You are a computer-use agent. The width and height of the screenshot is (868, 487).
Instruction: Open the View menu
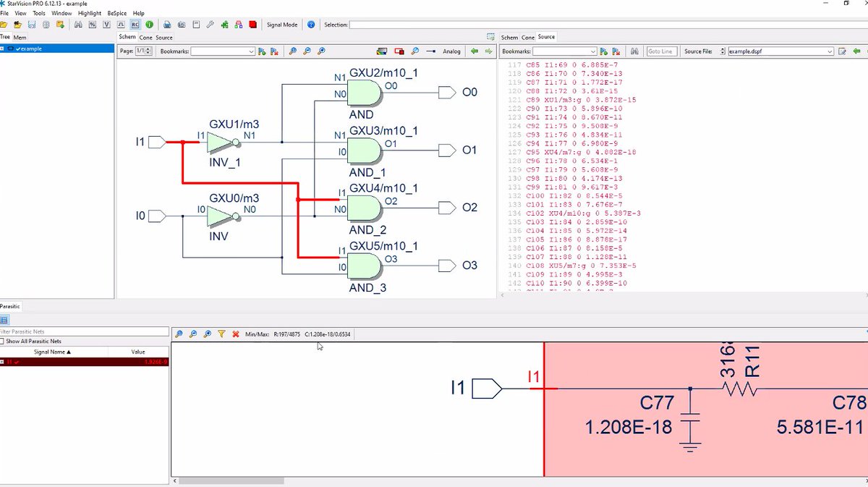click(20, 13)
